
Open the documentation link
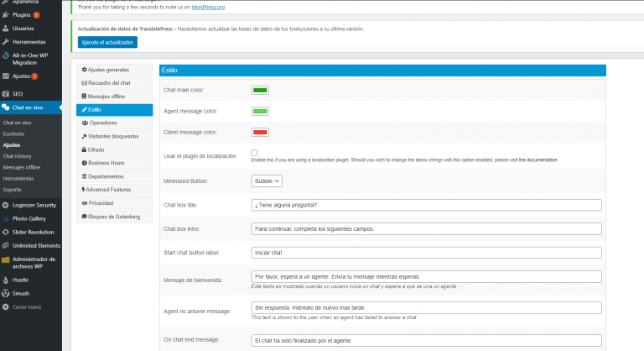click(537, 160)
